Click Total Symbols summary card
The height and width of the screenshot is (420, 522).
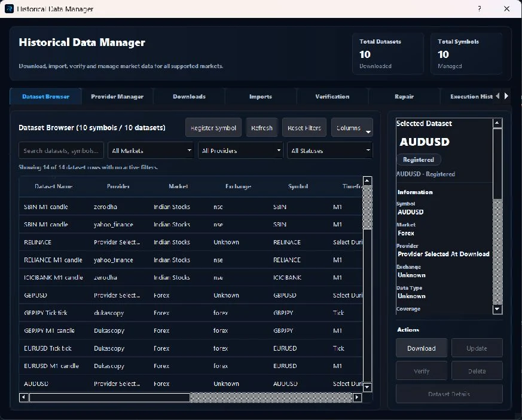pos(466,53)
